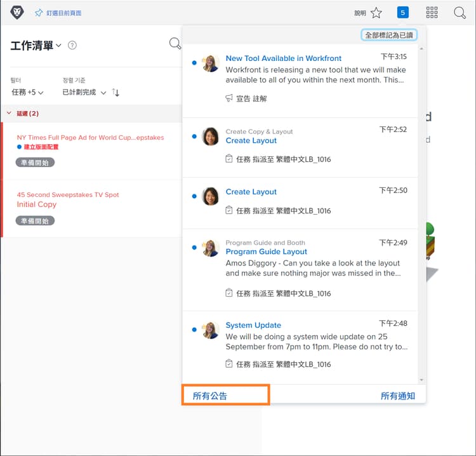The image size is (476, 456).
Task: Open the main menu grid icon
Action: [432, 13]
